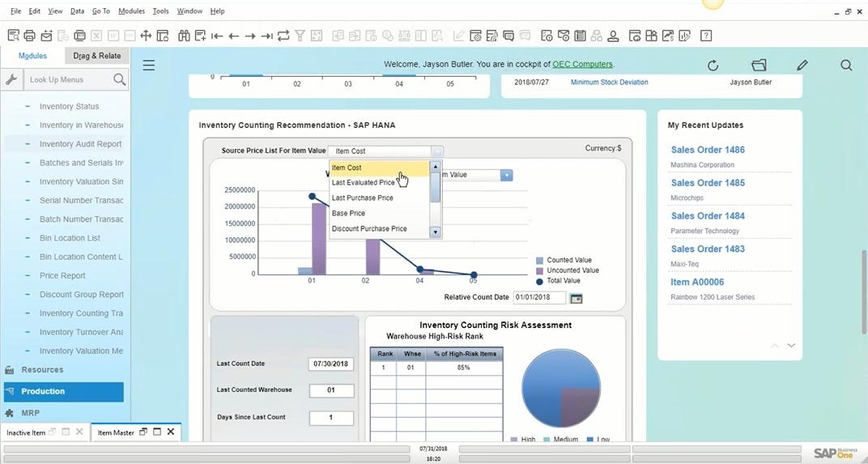868x464 pixels.
Task: Open Print Preview from the toolbar
Action: click(x=13, y=36)
